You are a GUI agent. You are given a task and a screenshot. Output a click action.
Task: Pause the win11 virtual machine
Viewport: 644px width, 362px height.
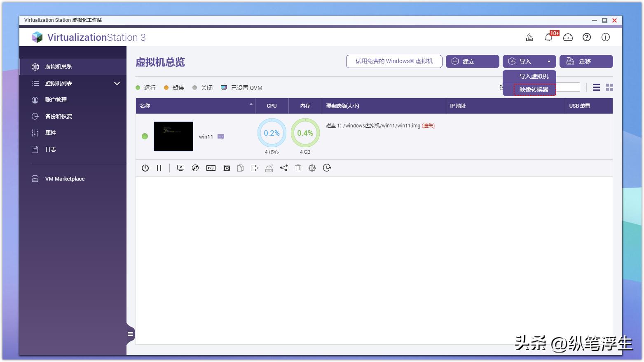point(159,168)
